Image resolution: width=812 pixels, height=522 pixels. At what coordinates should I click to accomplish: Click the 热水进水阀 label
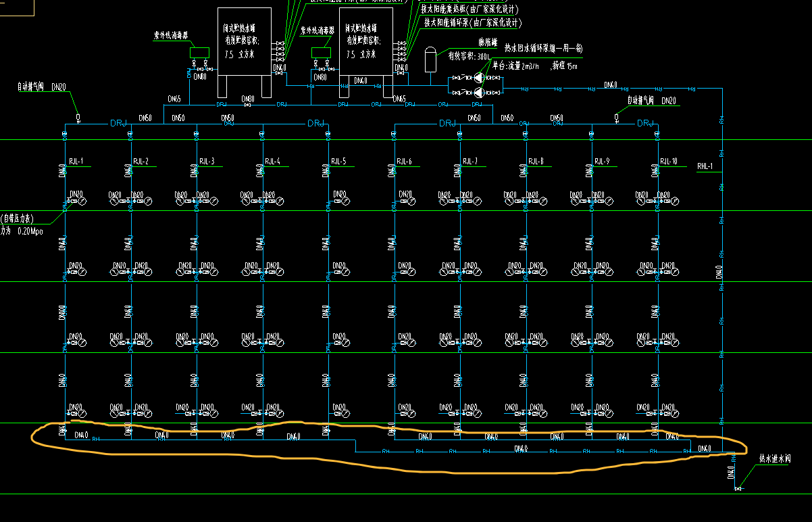point(774,459)
